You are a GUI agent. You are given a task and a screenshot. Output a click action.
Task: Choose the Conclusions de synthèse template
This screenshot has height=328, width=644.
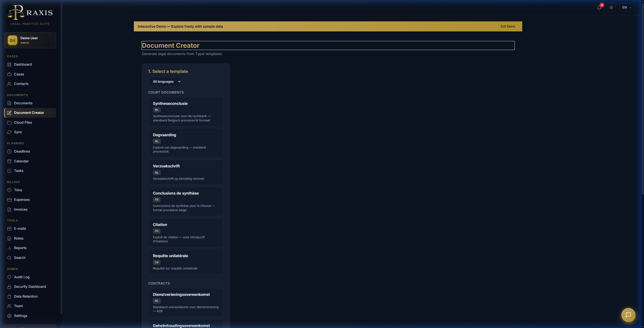click(x=186, y=201)
